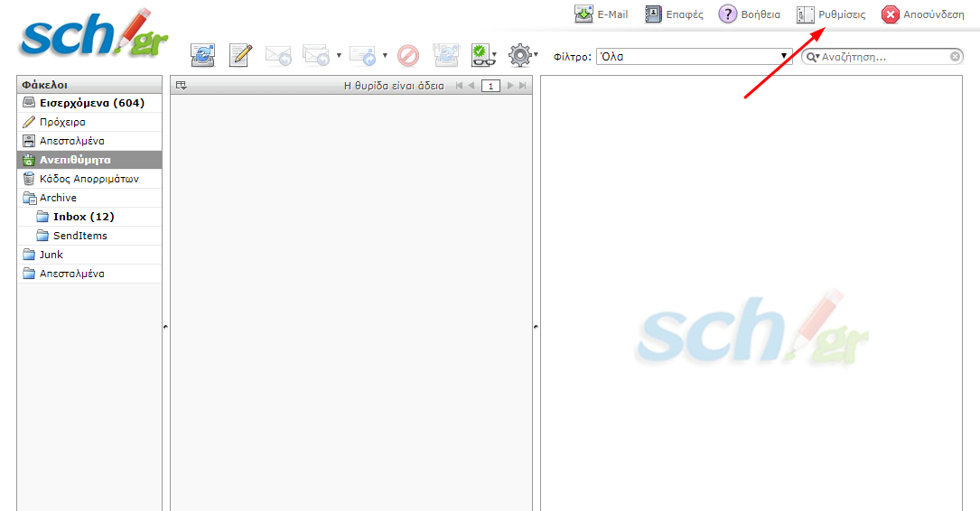Open the Φίλτρο dropdown showing Όλα
The height and width of the screenshot is (511, 980).
(x=694, y=56)
